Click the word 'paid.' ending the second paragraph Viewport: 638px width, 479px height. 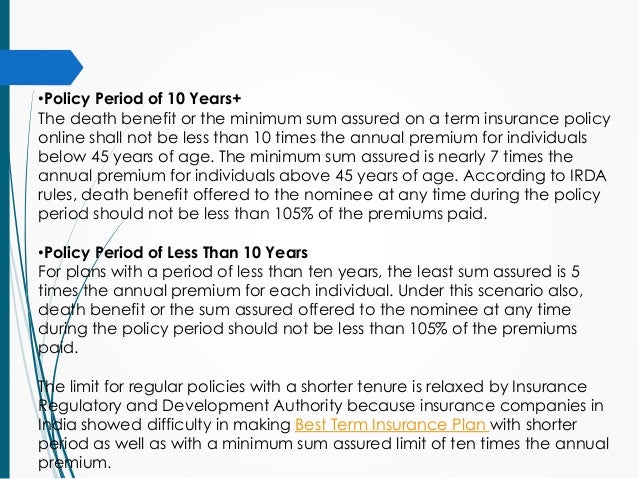coord(57,348)
